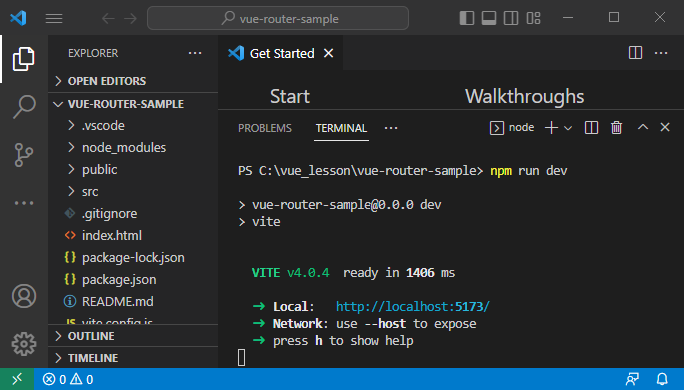The image size is (684, 390).
Task: Close the terminal panel
Action: coord(665,127)
